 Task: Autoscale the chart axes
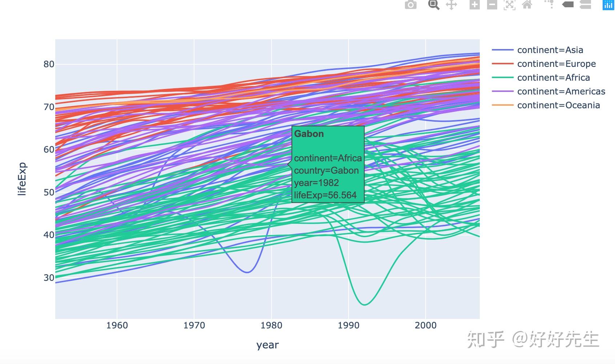510,5
